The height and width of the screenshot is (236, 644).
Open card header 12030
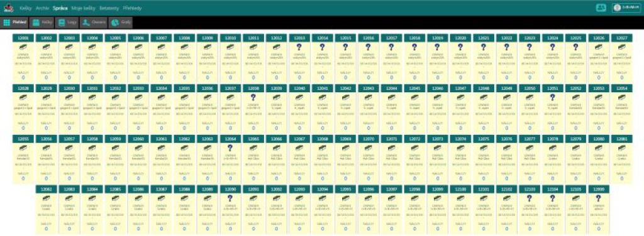tap(69, 88)
